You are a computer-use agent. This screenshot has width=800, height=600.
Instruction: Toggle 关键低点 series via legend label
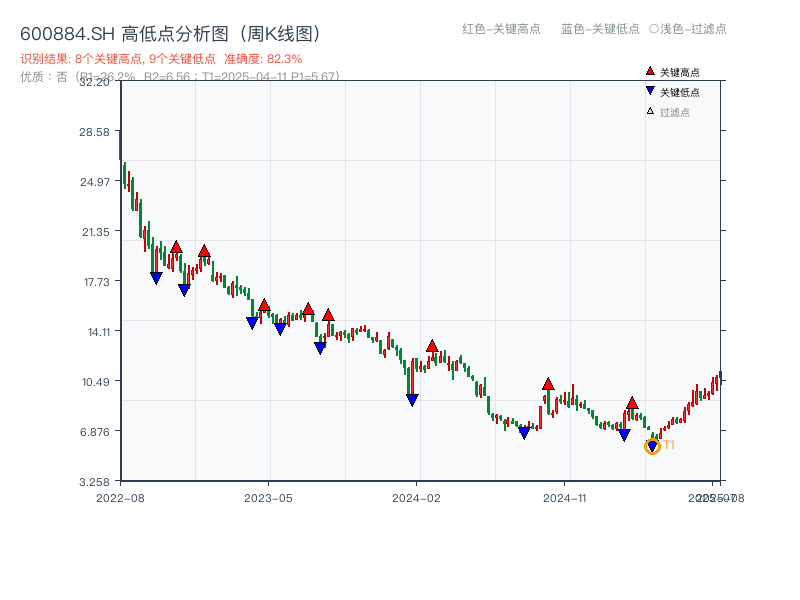click(680, 92)
